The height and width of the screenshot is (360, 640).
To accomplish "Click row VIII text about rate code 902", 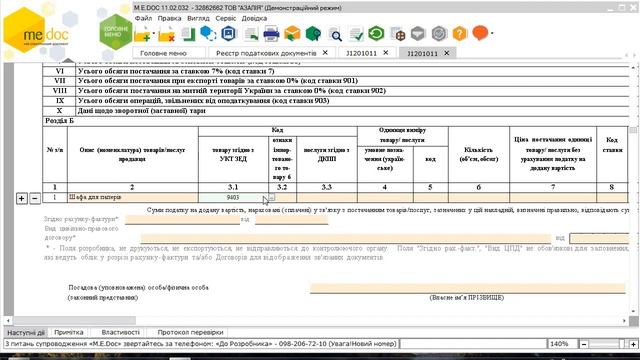I will click(232, 91).
